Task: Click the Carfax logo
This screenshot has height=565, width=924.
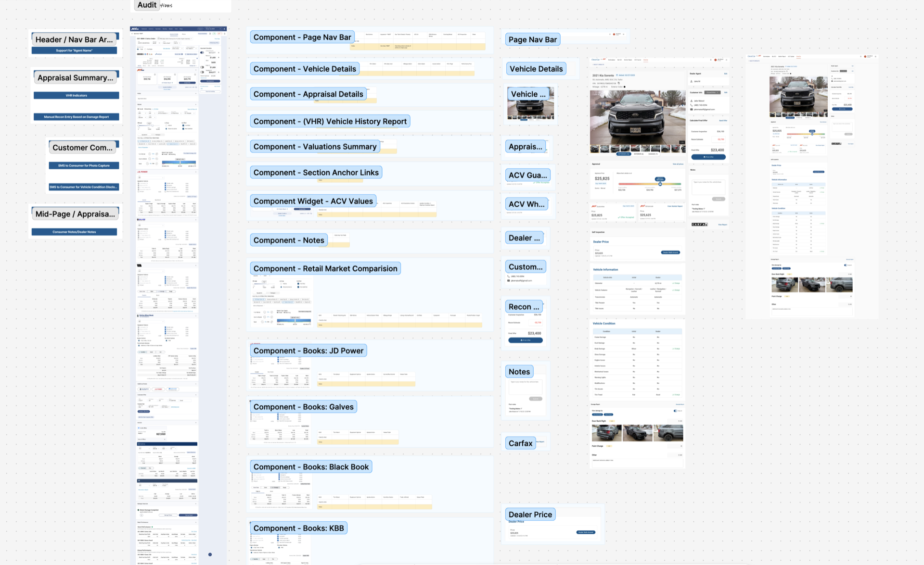Action: (x=699, y=225)
